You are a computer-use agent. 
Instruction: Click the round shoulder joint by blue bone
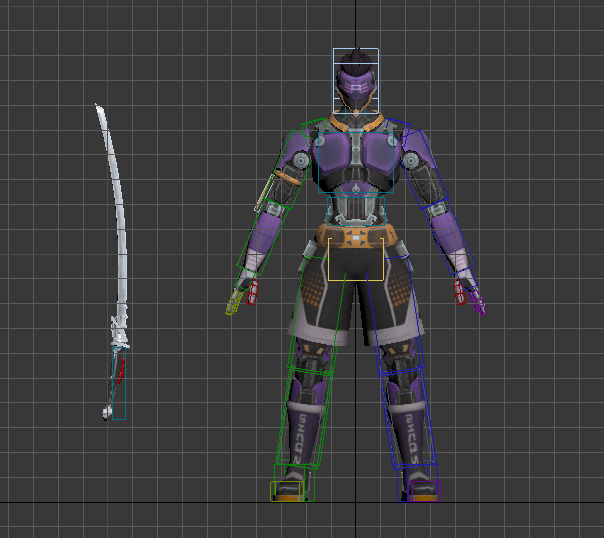click(x=410, y=158)
